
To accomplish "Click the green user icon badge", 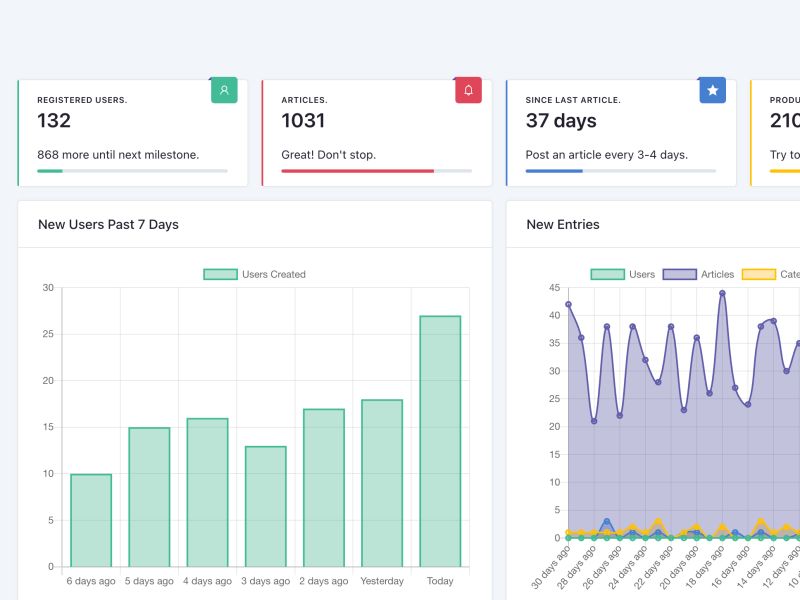I will click(224, 90).
